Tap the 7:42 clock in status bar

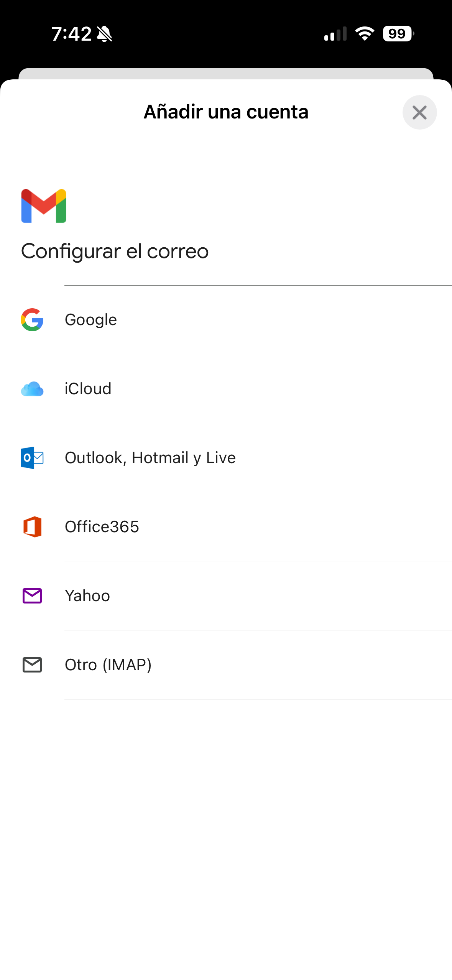coord(72,34)
